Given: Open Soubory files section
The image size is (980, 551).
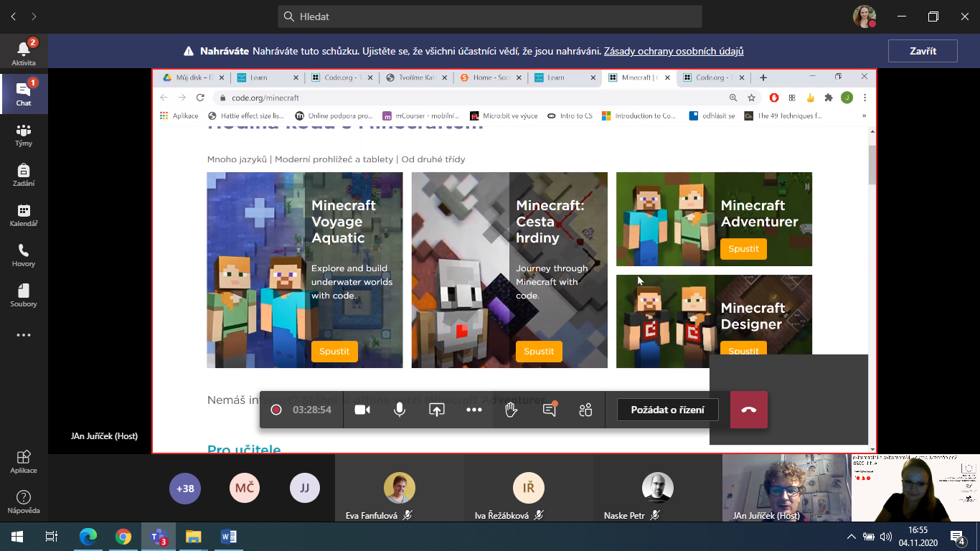Looking at the screenshot, I should tap(24, 295).
